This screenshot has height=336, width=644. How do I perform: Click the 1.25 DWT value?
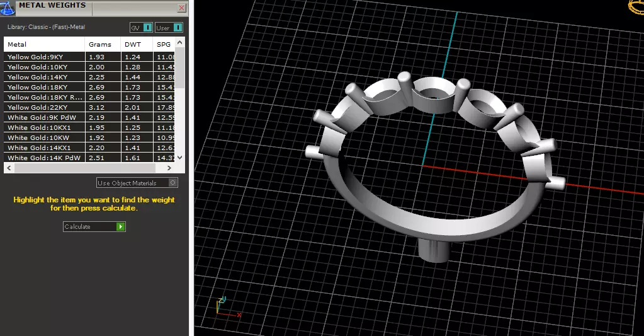[x=133, y=127]
